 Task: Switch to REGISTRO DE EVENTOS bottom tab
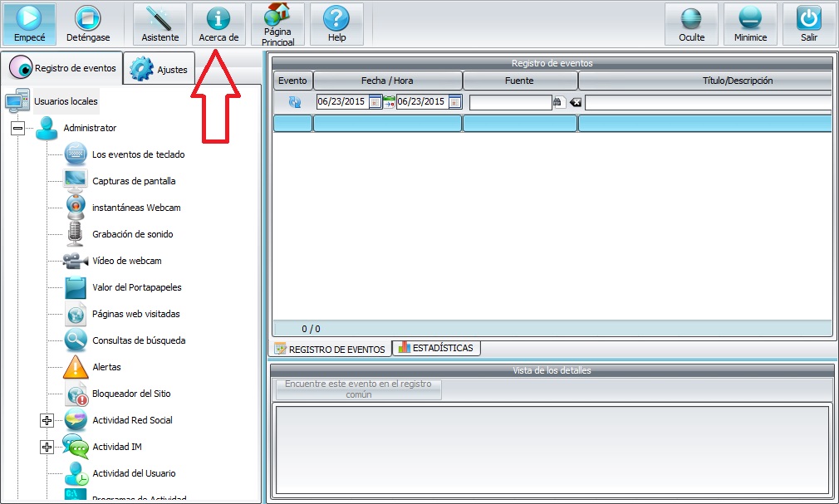(330, 349)
